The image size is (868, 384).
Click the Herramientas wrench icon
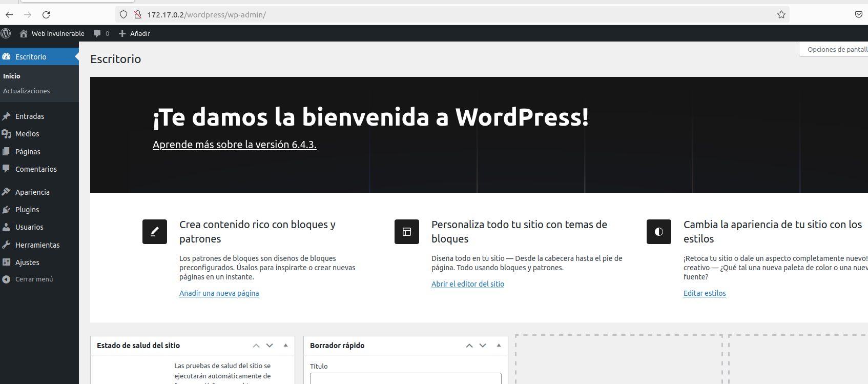(6, 245)
